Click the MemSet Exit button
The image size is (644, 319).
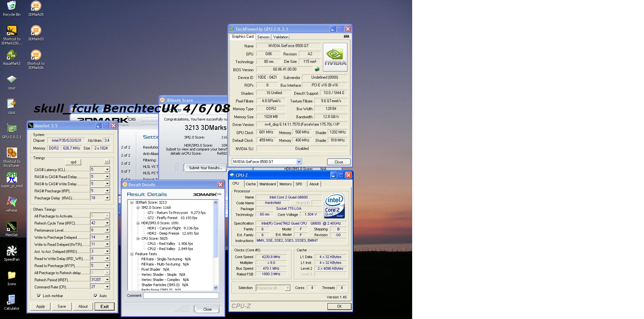pos(105,306)
